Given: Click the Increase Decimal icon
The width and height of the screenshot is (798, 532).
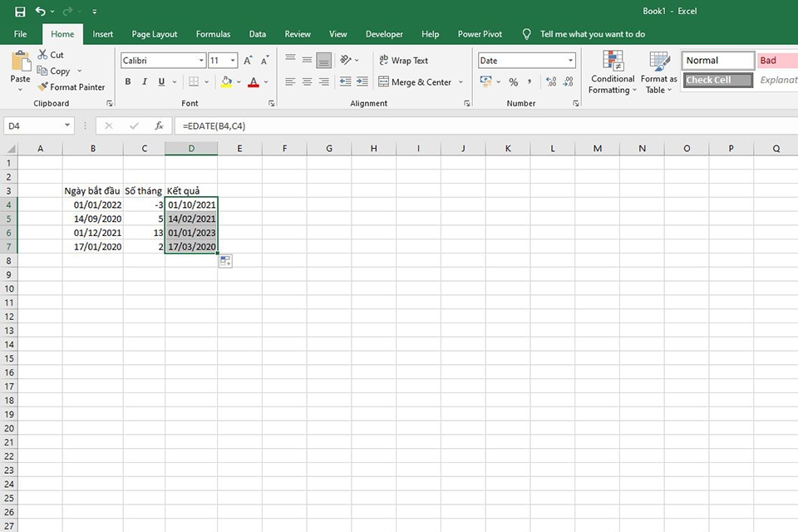Looking at the screenshot, I should click(549, 82).
